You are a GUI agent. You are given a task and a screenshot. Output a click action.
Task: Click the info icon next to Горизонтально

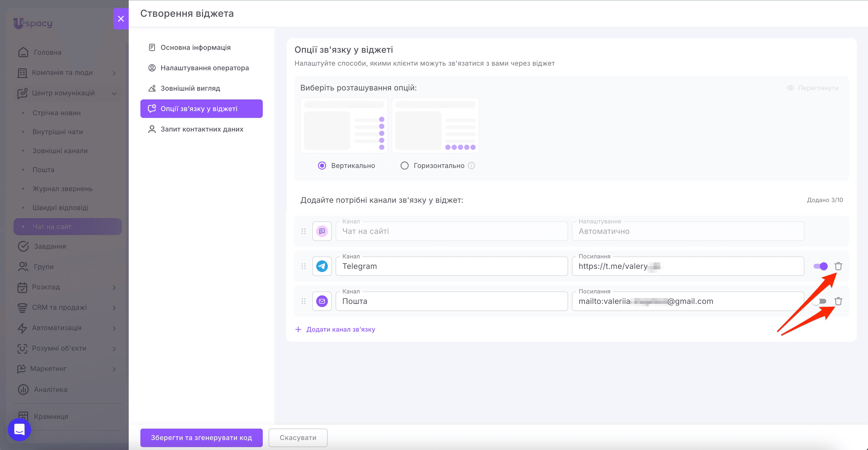point(471,166)
